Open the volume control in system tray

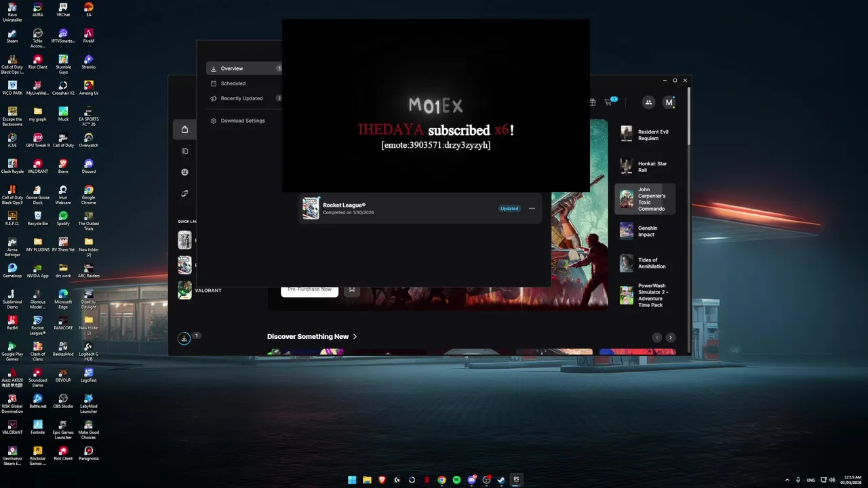pos(832,480)
